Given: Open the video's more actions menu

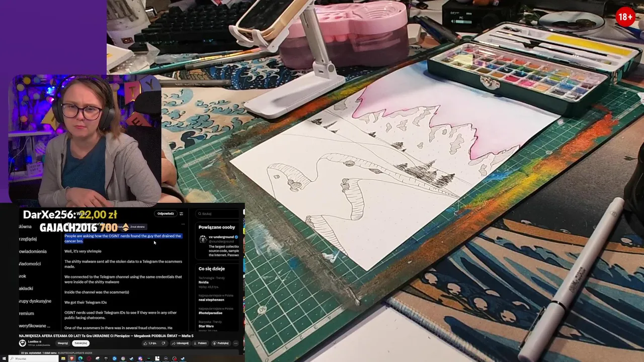Looking at the screenshot, I should [236, 343].
